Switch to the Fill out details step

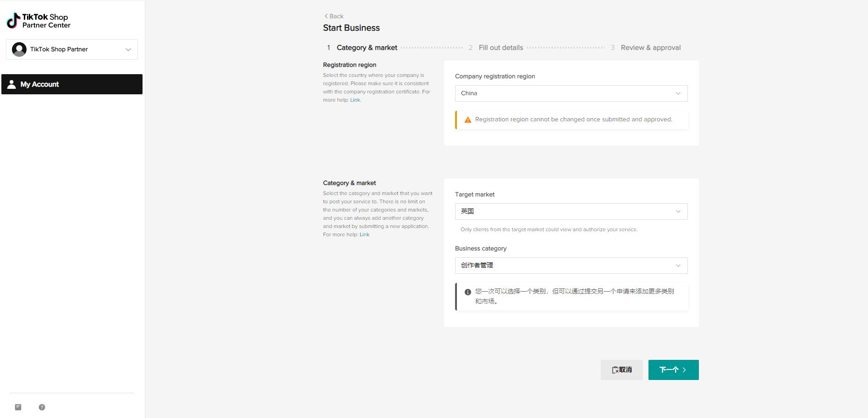(500, 48)
